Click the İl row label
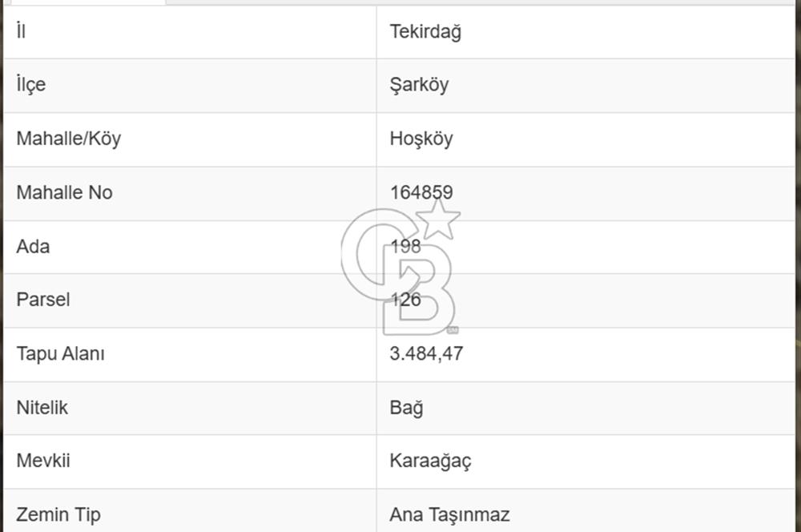Image resolution: width=801 pixels, height=532 pixels. (21, 31)
